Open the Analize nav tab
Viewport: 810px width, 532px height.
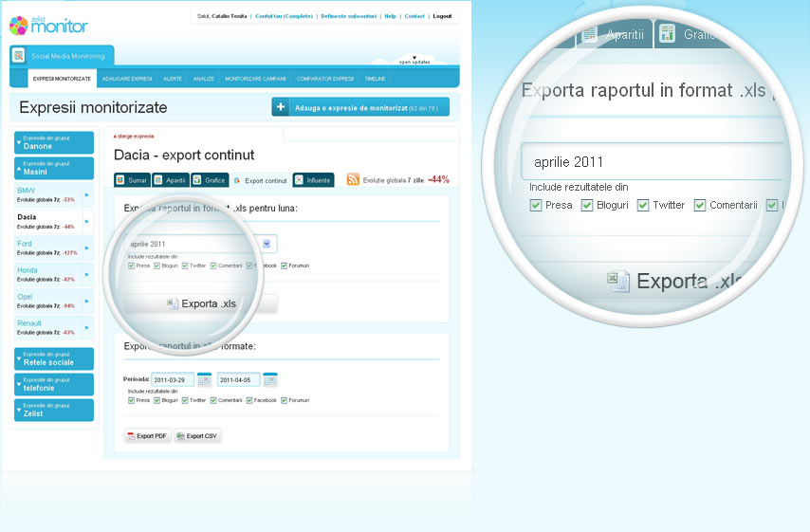pyautogui.click(x=204, y=79)
